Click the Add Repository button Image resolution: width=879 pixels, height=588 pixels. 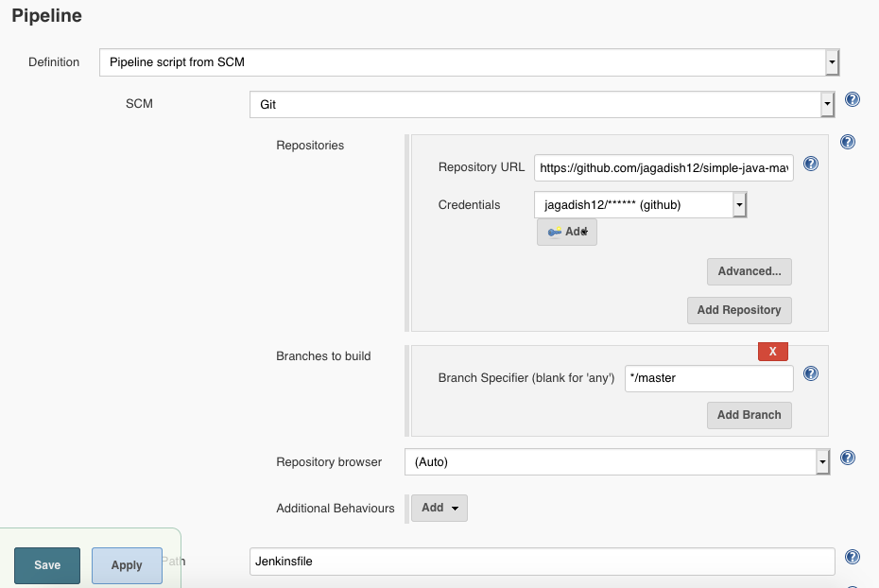739,310
